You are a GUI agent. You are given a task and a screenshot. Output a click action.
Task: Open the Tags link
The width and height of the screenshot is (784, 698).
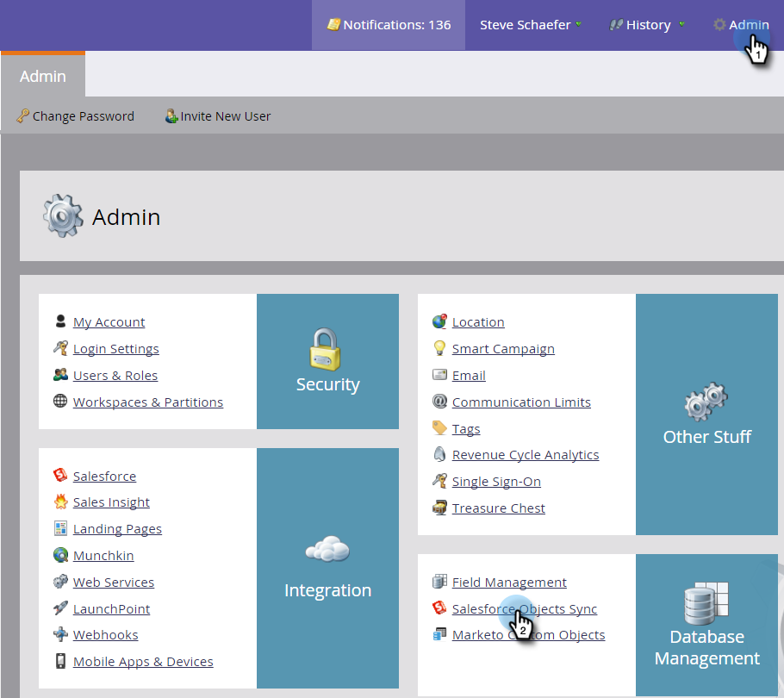pyautogui.click(x=466, y=429)
